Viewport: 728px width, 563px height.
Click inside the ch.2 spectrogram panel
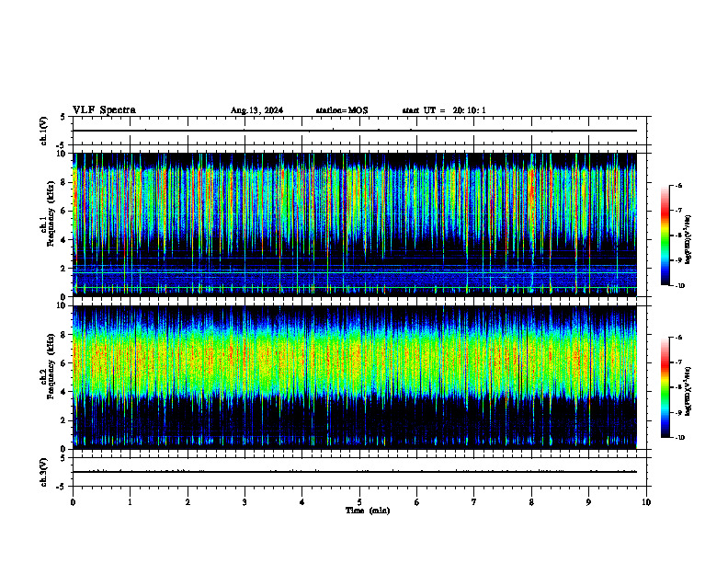point(355,377)
